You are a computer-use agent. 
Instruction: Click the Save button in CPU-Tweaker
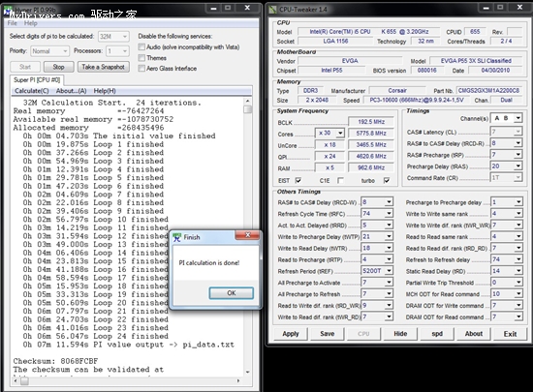pos(328,334)
